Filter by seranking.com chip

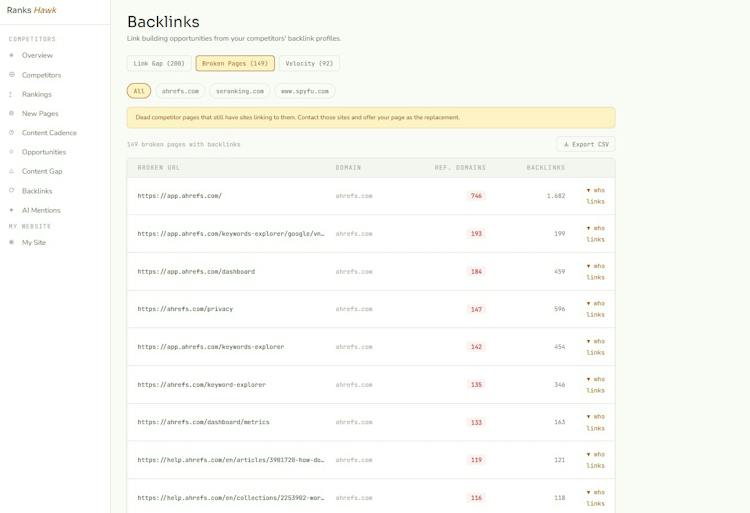pos(240,91)
